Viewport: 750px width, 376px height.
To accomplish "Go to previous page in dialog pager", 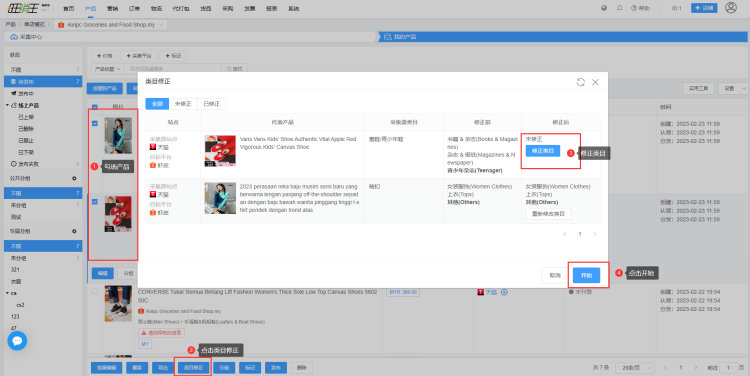I will click(565, 234).
